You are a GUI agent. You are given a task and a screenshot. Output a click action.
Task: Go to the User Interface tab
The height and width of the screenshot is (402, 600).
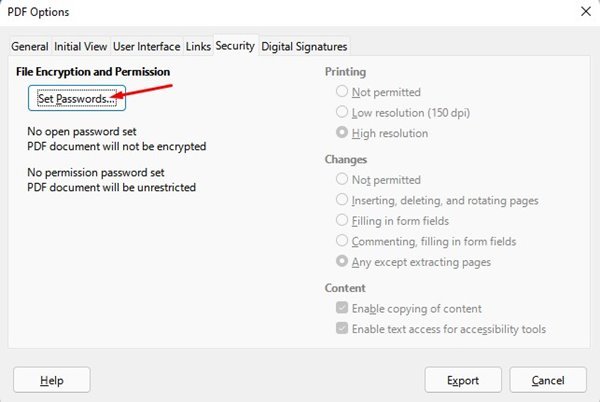146,47
